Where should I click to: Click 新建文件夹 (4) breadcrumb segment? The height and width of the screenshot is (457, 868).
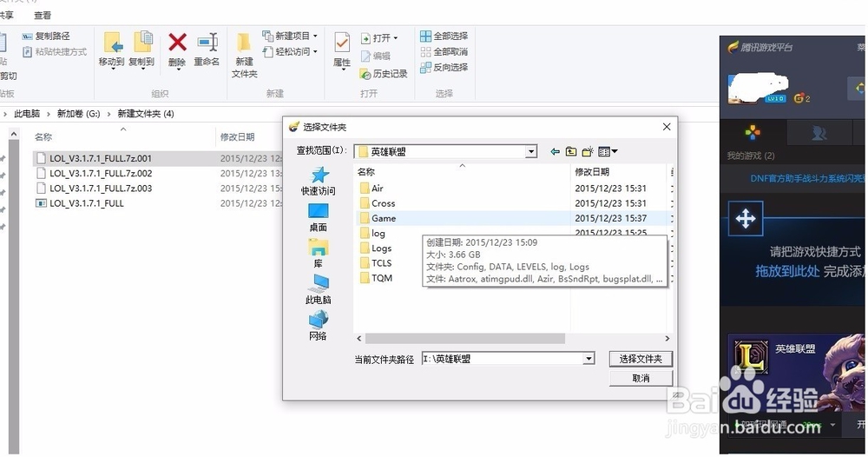pyautogui.click(x=146, y=114)
